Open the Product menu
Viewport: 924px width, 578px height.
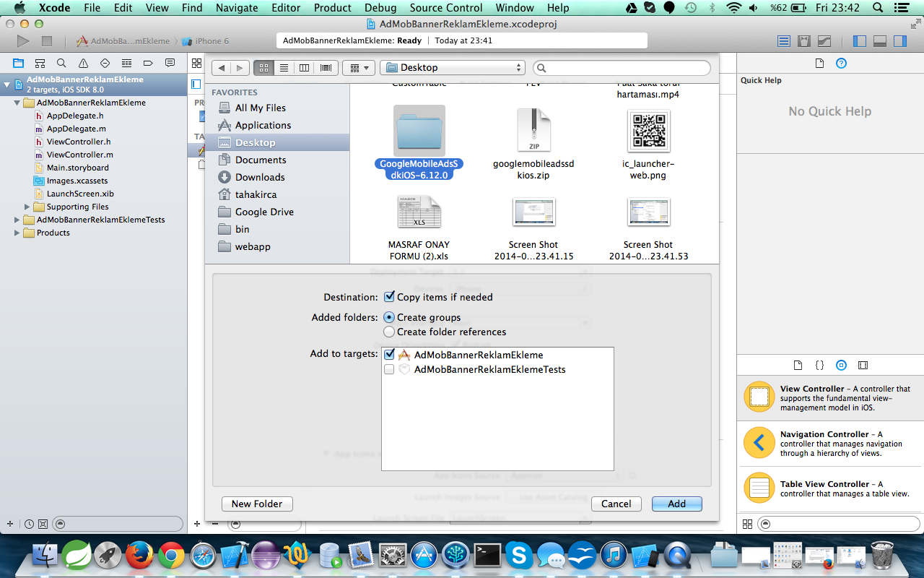(333, 8)
